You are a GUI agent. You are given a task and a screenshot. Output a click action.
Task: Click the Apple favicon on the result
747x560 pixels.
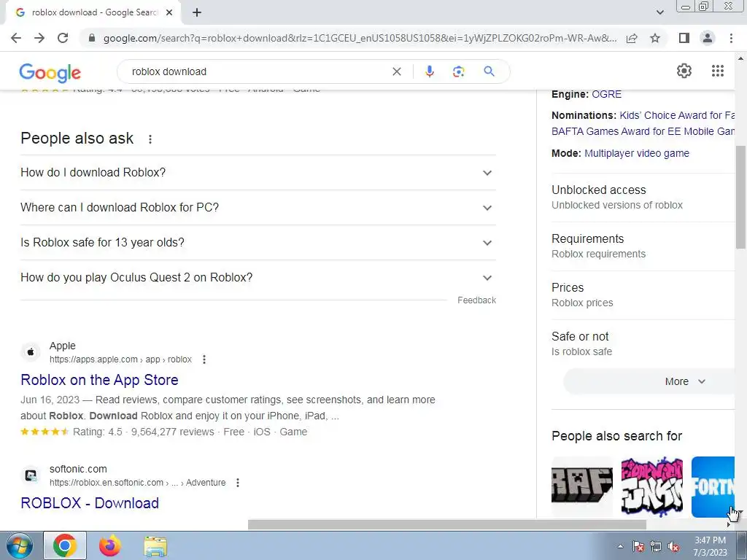[x=31, y=352]
